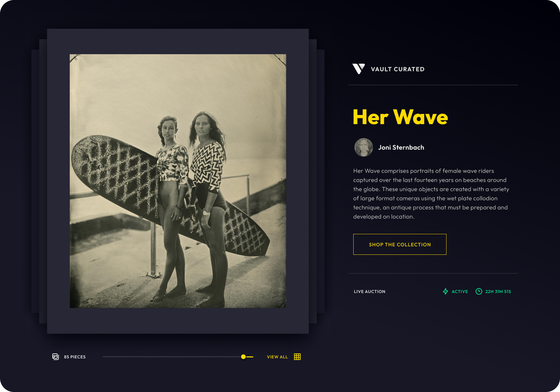Click the green lightning bolt Active icon
The height and width of the screenshot is (392, 560).
445,291
